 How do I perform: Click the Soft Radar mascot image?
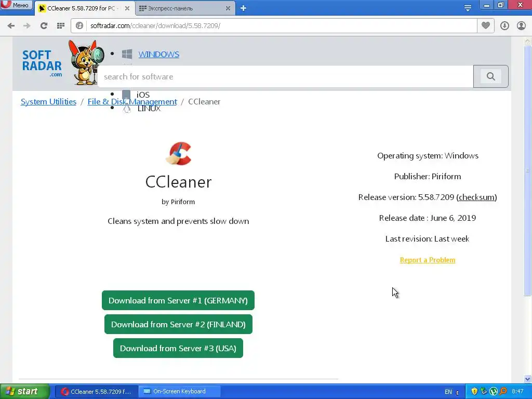85,62
